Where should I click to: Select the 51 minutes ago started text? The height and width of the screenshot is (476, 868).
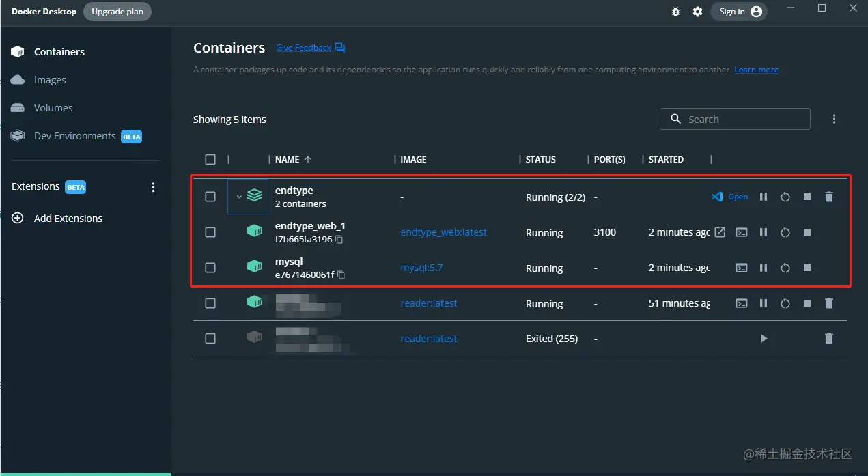[680, 303]
